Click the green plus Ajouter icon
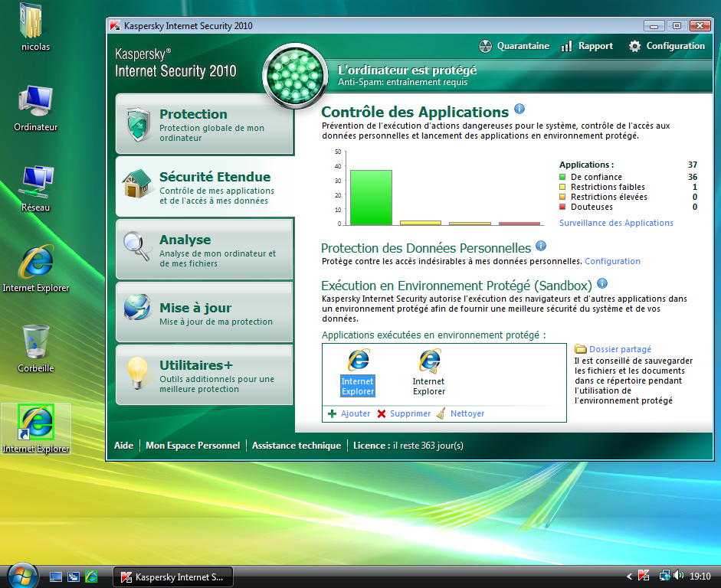 [332, 413]
